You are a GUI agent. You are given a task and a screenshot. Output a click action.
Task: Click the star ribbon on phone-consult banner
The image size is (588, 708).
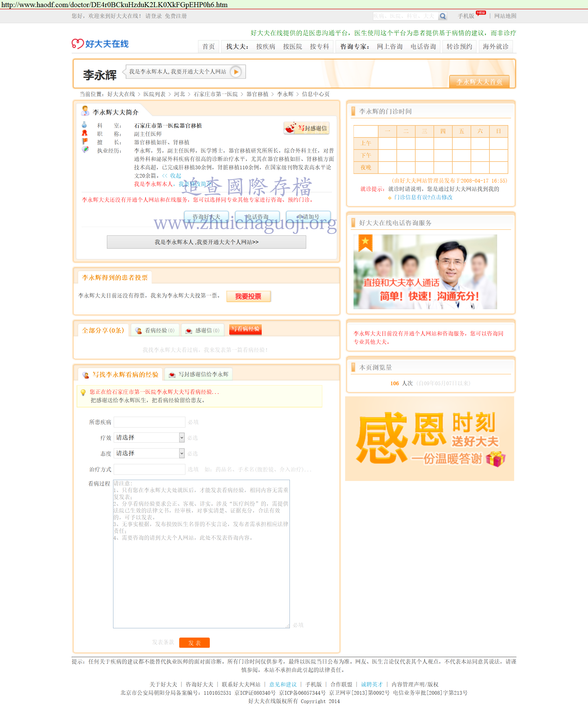tap(365, 242)
